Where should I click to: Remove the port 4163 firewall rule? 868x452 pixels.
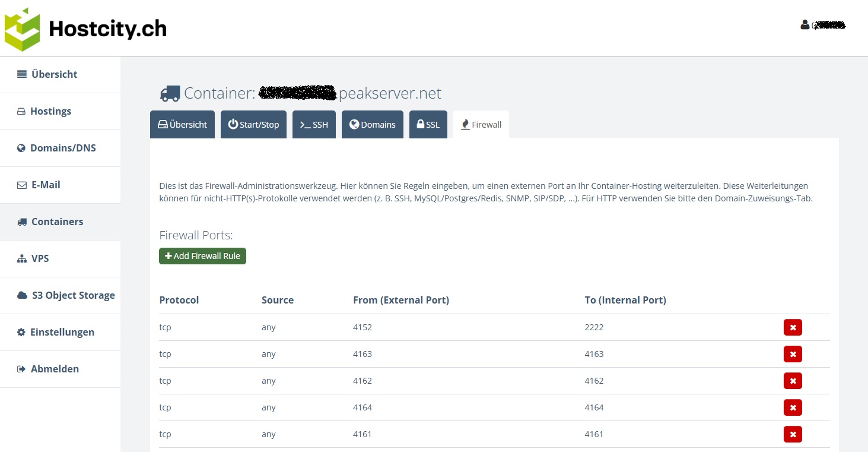[x=793, y=354]
